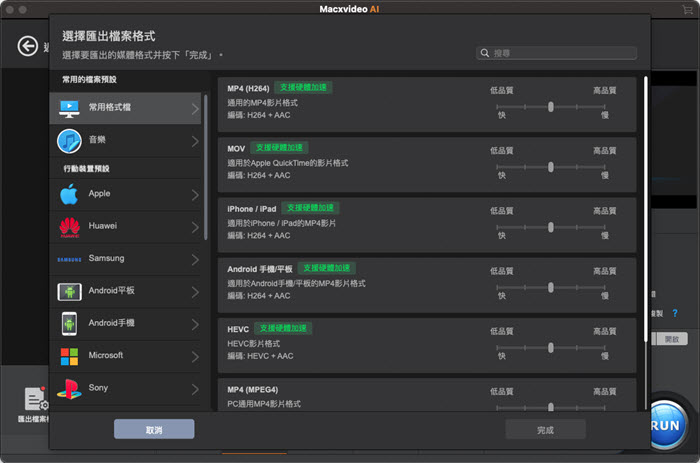Click 適用於Apple QuickTime的影片格式 description
This screenshot has height=463, width=700.
point(288,163)
